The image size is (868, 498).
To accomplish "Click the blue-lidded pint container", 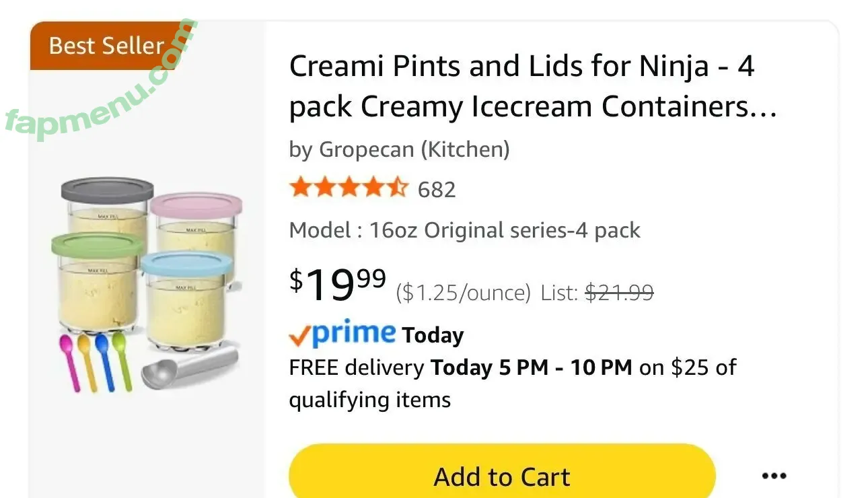I will [185, 303].
